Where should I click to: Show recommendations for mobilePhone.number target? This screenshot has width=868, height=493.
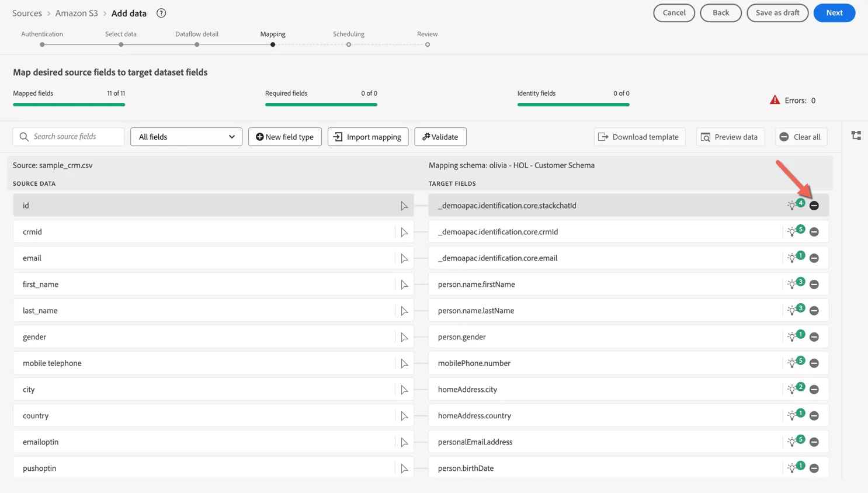pyautogui.click(x=795, y=363)
